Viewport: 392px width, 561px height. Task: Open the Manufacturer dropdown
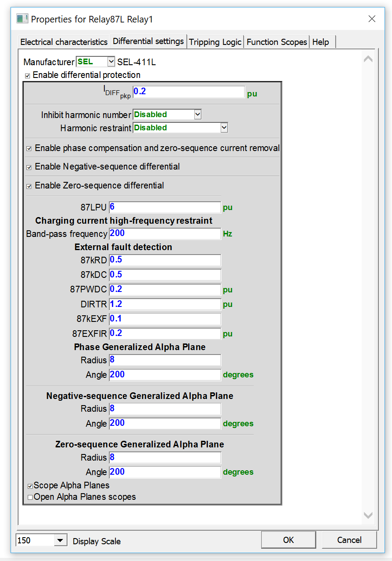(110, 62)
